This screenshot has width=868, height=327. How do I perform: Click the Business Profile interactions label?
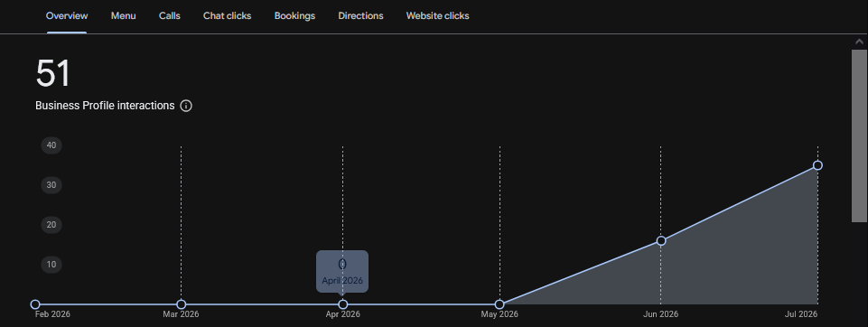[x=105, y=106]
